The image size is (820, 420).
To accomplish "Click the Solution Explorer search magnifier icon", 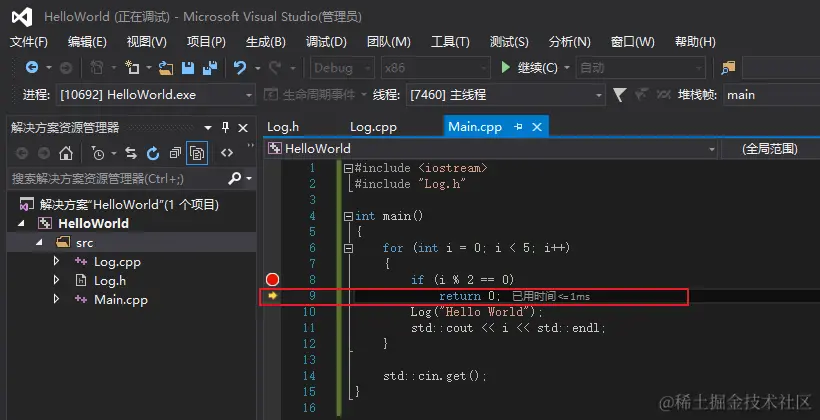I will click(x=235, y=178).
